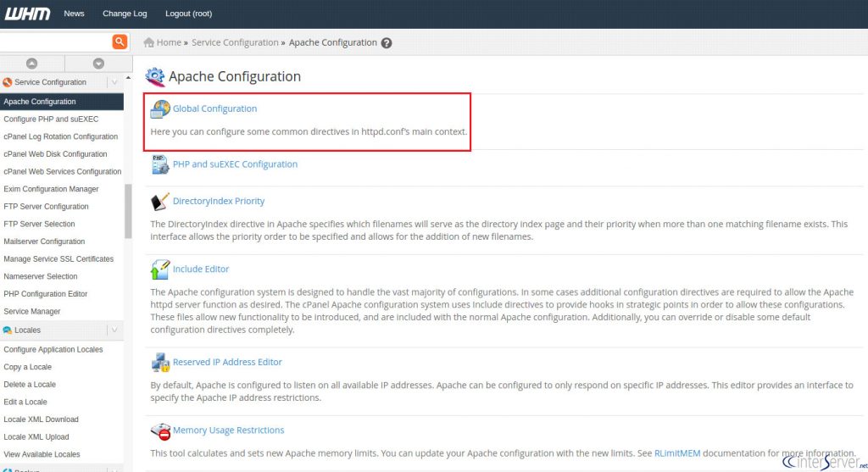The height and width of the screenshot is (472, 868).
Task: Open the News menu item
Action: pos(75,14)
